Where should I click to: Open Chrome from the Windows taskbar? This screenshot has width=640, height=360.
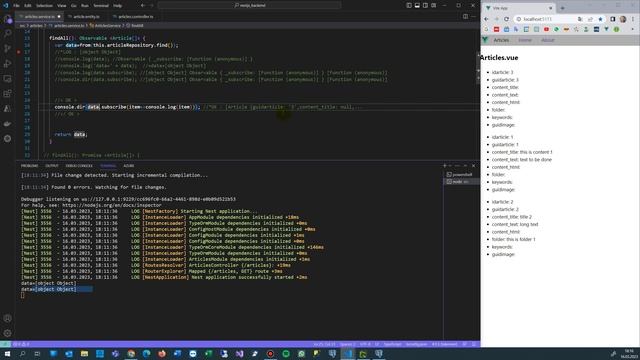pyautogui.click(x=131, y=354)
